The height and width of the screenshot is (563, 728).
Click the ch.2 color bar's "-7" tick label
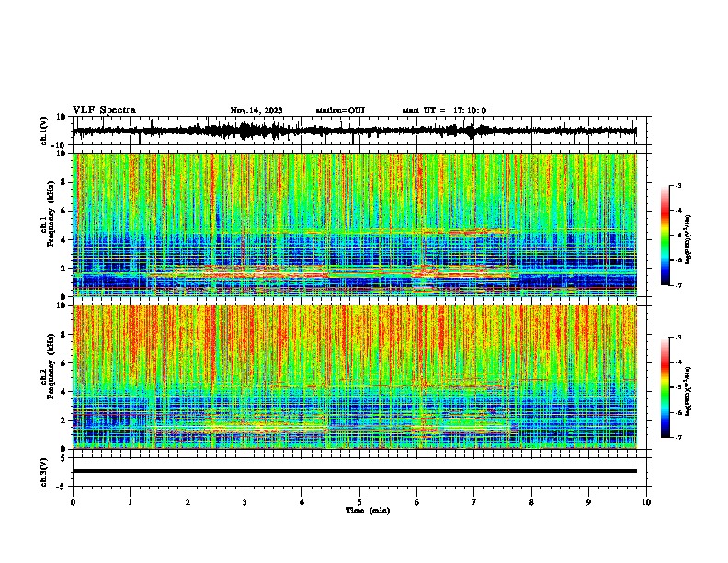(x=678, y=437)
